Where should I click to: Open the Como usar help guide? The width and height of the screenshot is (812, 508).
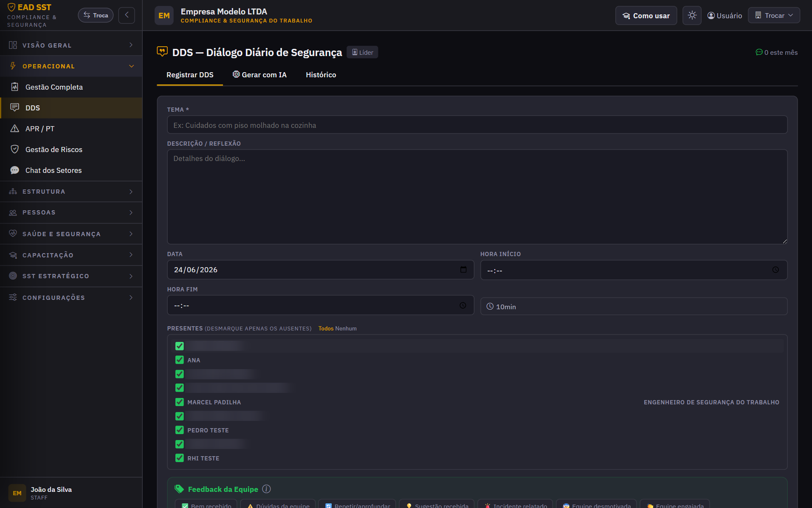[x=646, y=16]
